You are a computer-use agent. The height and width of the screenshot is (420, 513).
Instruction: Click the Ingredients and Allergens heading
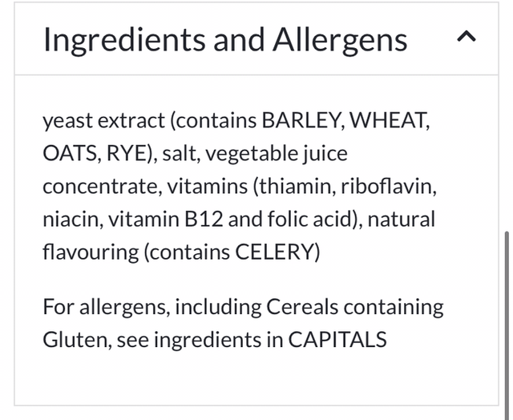click(x=224, y=39)
